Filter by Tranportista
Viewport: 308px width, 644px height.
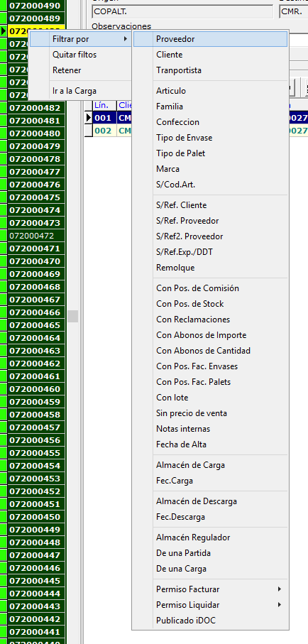click(210, 70)
